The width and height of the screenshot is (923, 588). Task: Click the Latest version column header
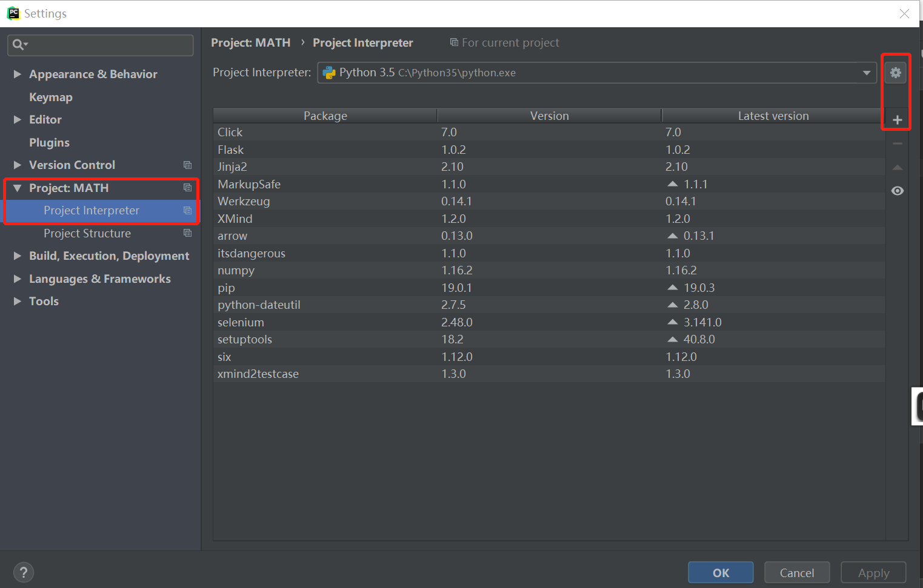point(773,116)
